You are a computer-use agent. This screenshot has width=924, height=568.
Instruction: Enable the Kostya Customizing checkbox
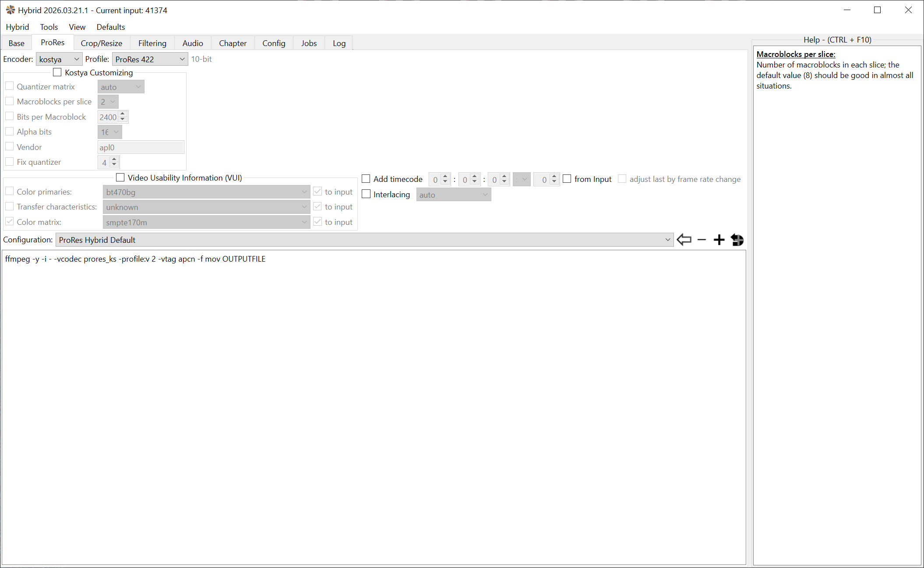click(57, 72)
